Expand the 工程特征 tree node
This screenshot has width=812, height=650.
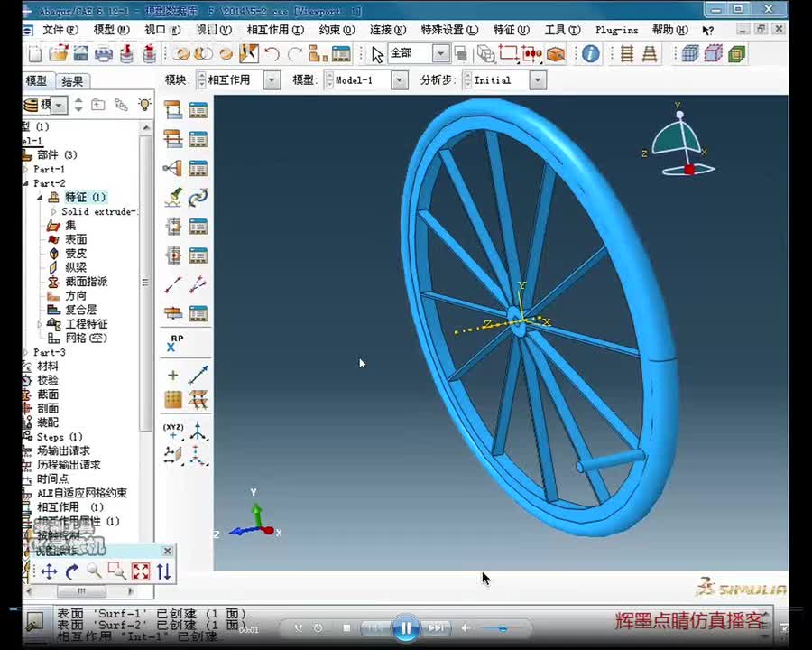40,324
